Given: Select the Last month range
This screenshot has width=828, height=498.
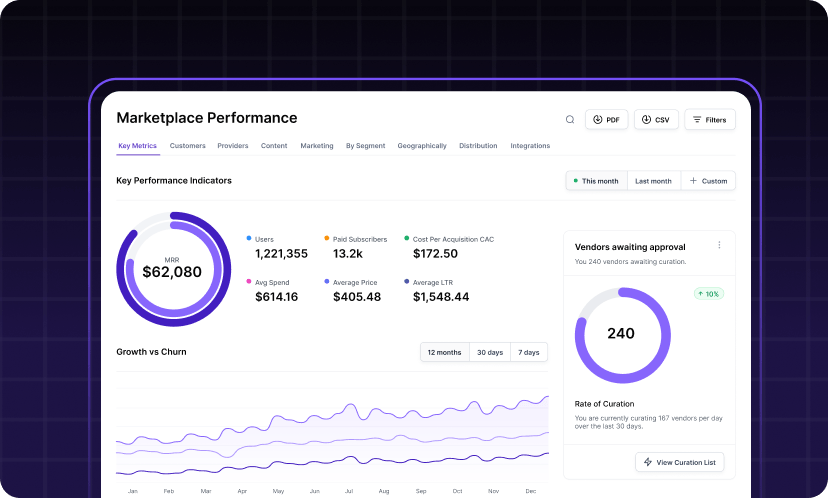Looking at the screenshot, I should [653, 181].
